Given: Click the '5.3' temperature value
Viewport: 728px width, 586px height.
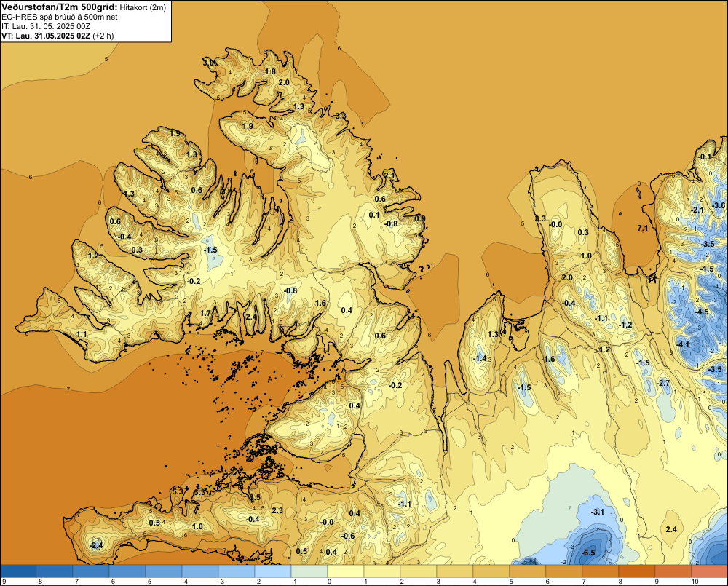Looking at the screenshot, I should [178, 491].
